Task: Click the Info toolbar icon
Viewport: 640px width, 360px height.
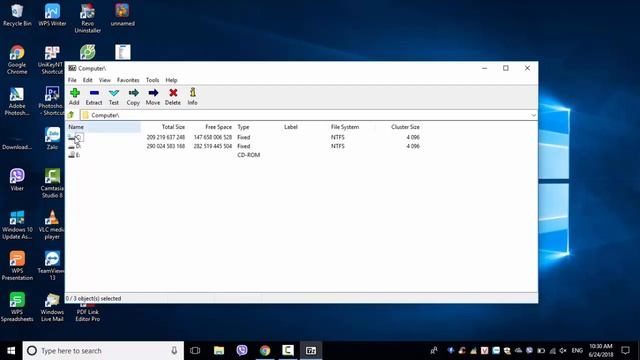Action: (193, 93)
